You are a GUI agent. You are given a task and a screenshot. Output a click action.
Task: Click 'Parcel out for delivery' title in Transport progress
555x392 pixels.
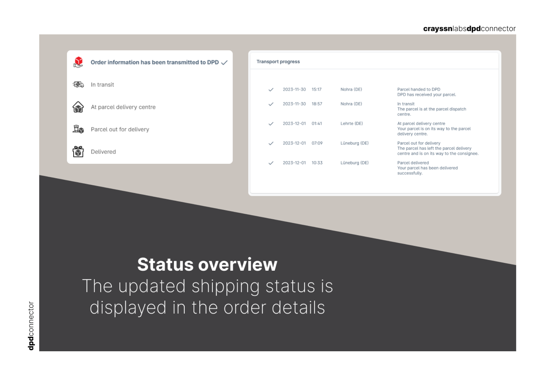tap(419, 143)
